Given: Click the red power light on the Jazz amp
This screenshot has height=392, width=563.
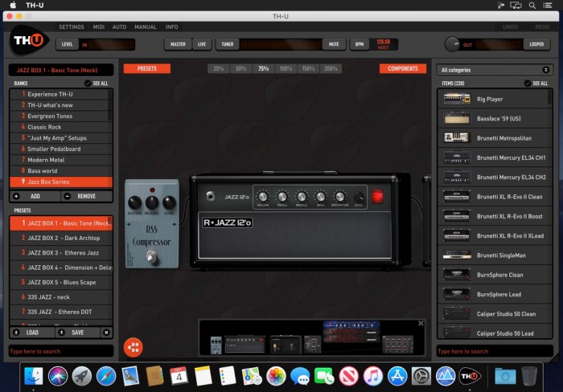Looking at the screenshot, I should [377, 197].
